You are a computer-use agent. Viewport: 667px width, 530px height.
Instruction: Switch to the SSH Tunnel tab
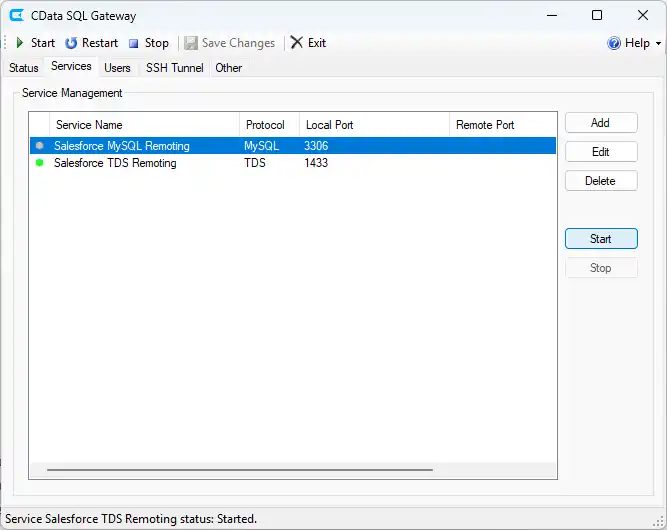point(174,68)
